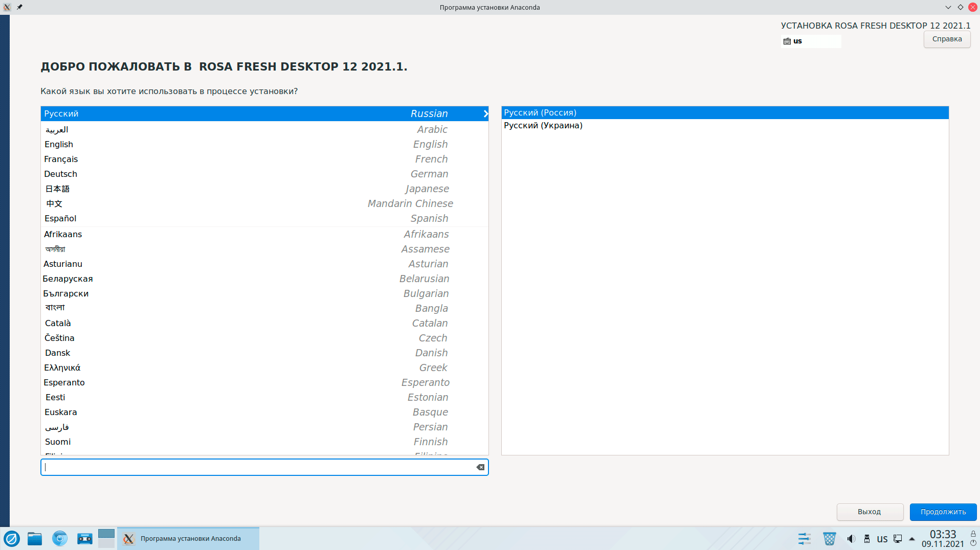
Task: Clear the language search field
Action: point(480,467)
